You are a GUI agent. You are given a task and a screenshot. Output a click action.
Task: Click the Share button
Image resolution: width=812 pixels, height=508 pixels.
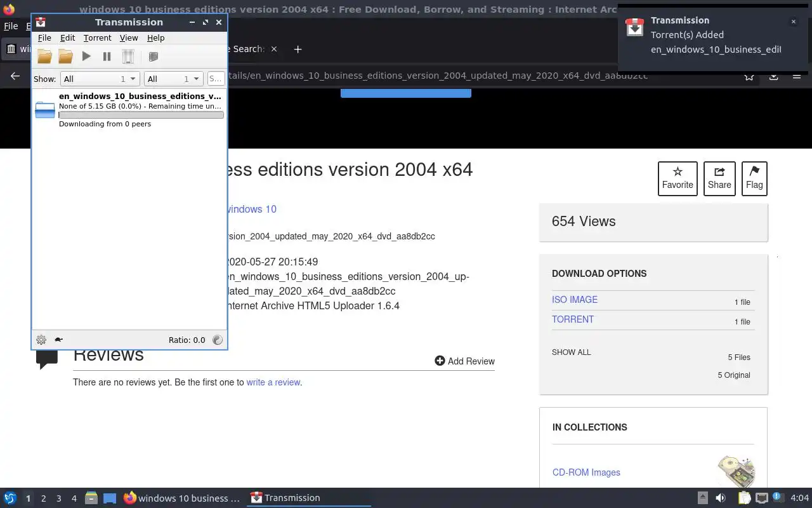719,178
